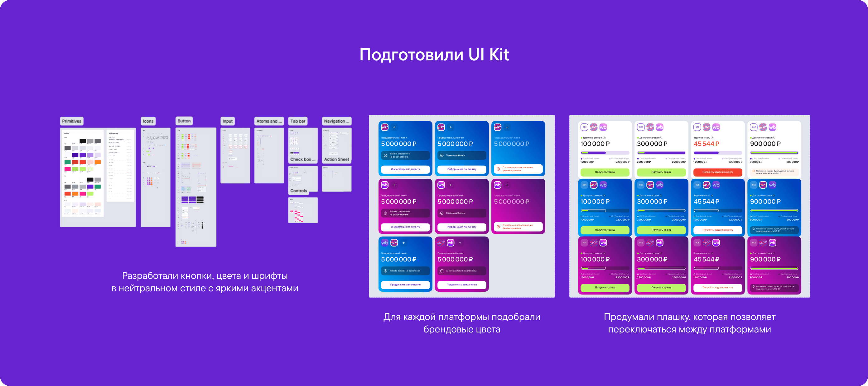868x386 pixels.
Task: Select the Primitives frame label
Action: point(72,121)
